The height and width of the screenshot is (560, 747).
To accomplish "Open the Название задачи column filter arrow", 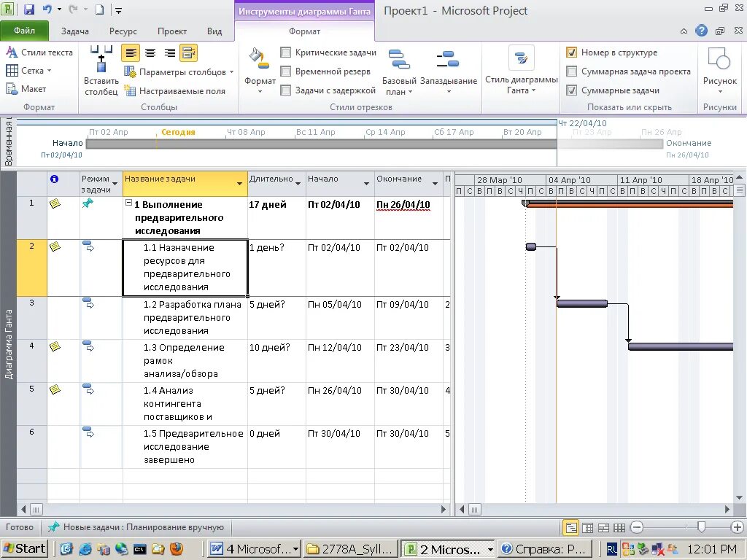I will (239, 184).
